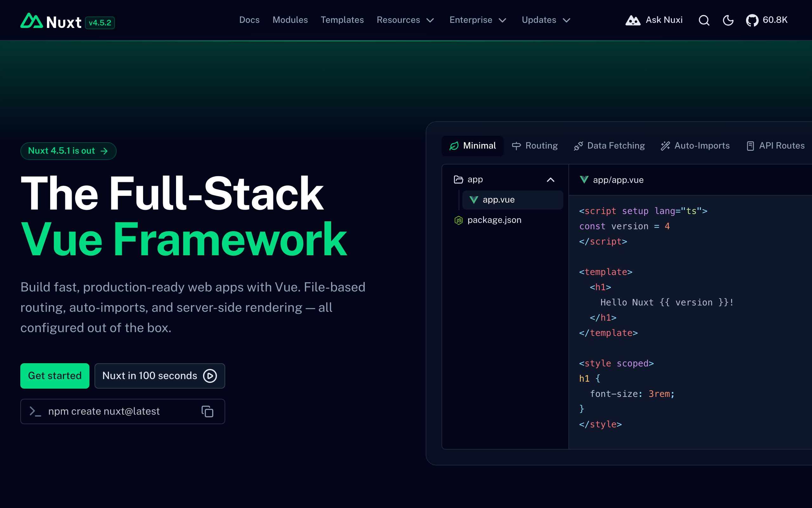Expand the Updates dropdown

click(546, 20)
